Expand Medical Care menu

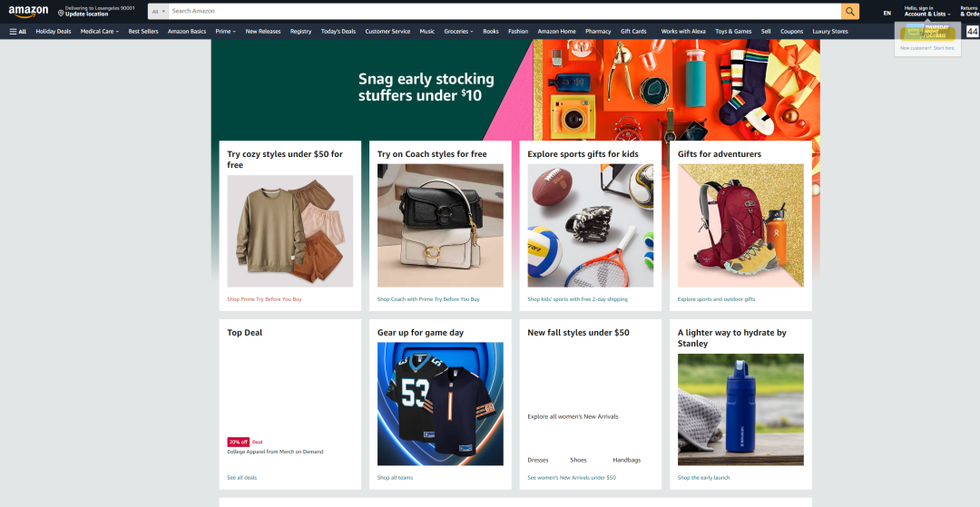[x=100, y=31]
